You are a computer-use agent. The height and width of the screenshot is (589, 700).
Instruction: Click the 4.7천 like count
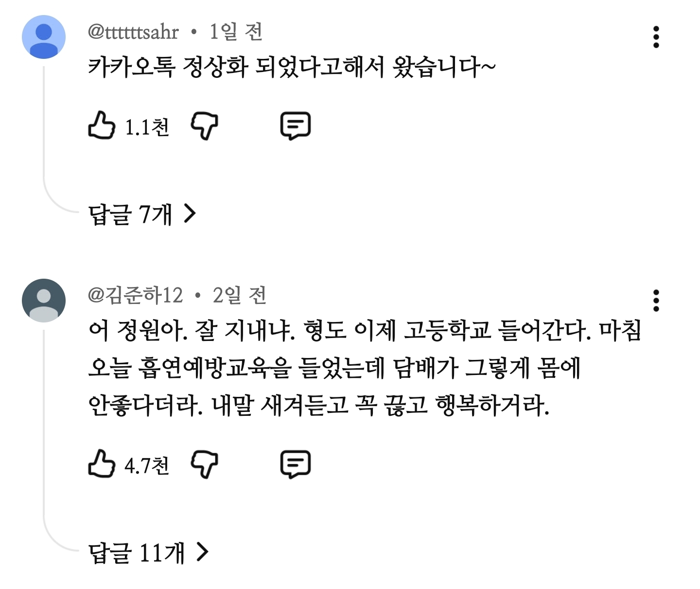click(147, 465)
